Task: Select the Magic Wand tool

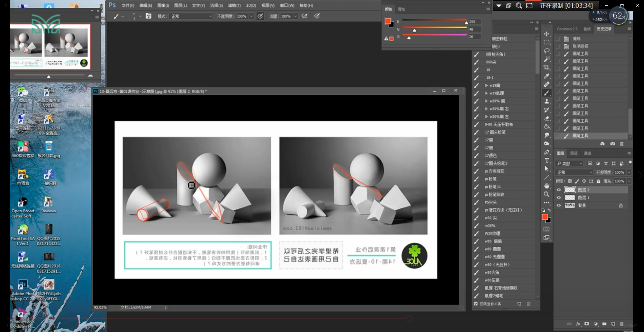Action: 547,59
